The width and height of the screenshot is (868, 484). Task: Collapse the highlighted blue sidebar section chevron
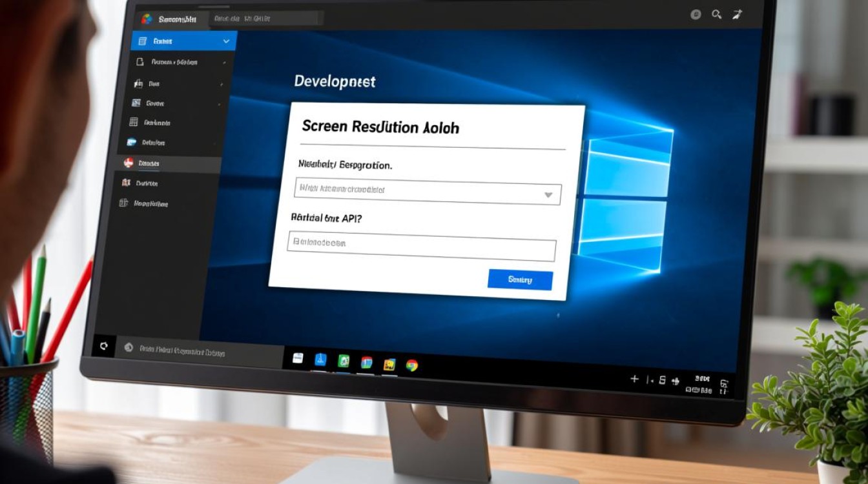[226, 41]
